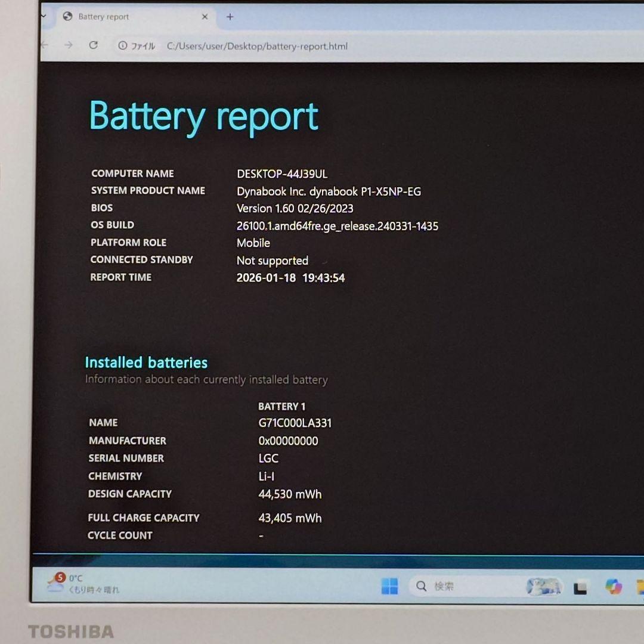The height and width of the screenshot is (644, 644).
Task: Click the magnifier icon in the taskbar search box
Action: point(421,586)
